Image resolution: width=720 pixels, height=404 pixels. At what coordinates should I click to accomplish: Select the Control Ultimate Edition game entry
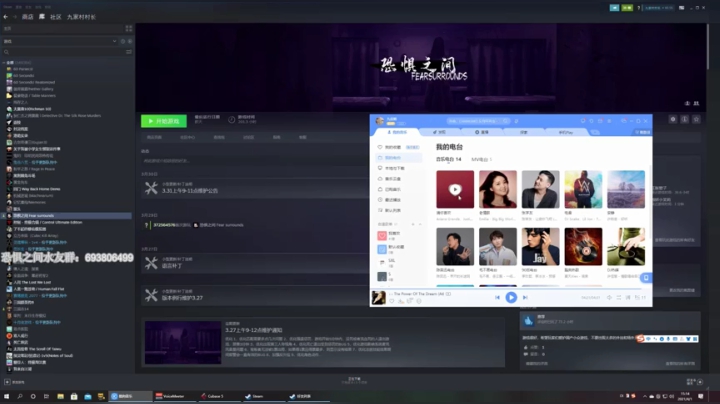(x=47, y=222)
